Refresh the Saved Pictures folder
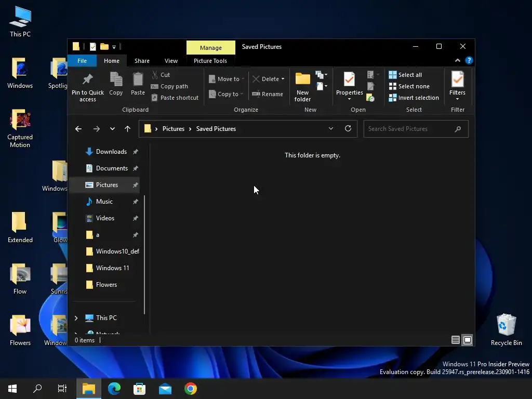 point(348,129)
